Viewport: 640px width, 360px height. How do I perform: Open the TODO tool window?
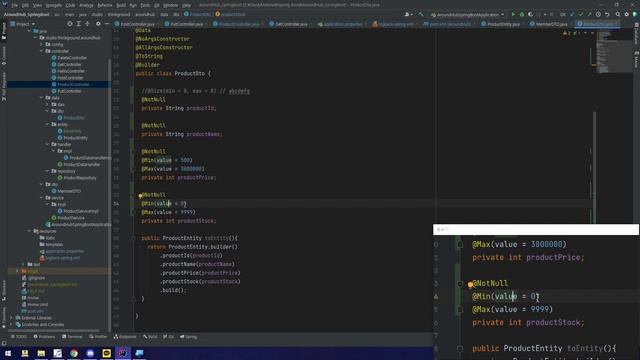[x=18, y=337]
